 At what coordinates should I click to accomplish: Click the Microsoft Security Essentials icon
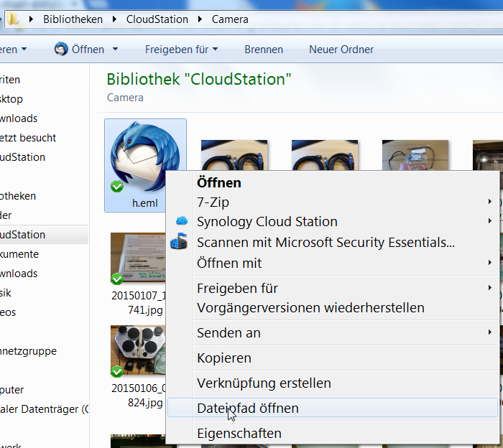179,243
